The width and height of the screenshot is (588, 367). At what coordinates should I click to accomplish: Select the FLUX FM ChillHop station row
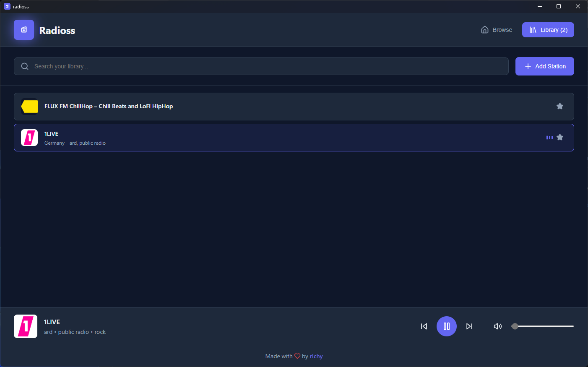(294, 107)
